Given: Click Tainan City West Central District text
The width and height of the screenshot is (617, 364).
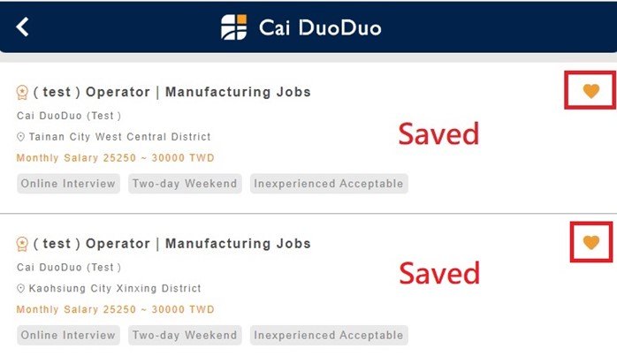Looking at the screenshot, I should 119,137.
